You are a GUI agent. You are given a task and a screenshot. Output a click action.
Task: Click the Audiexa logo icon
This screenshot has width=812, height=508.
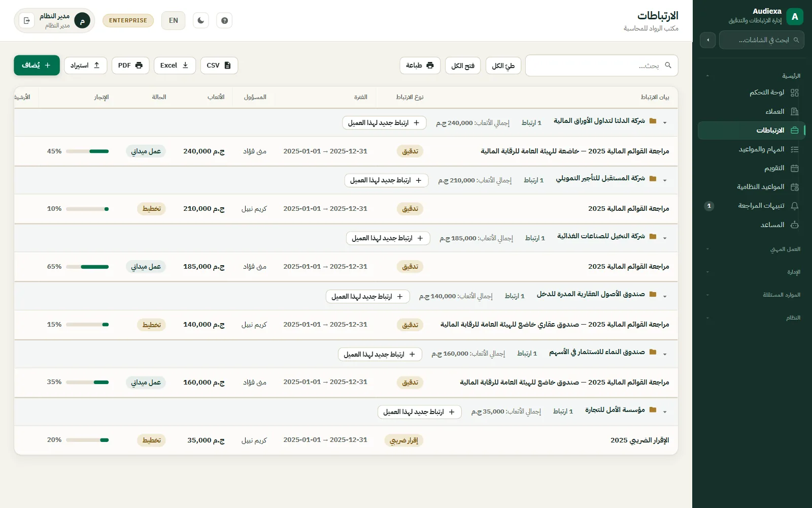[795, 17]
